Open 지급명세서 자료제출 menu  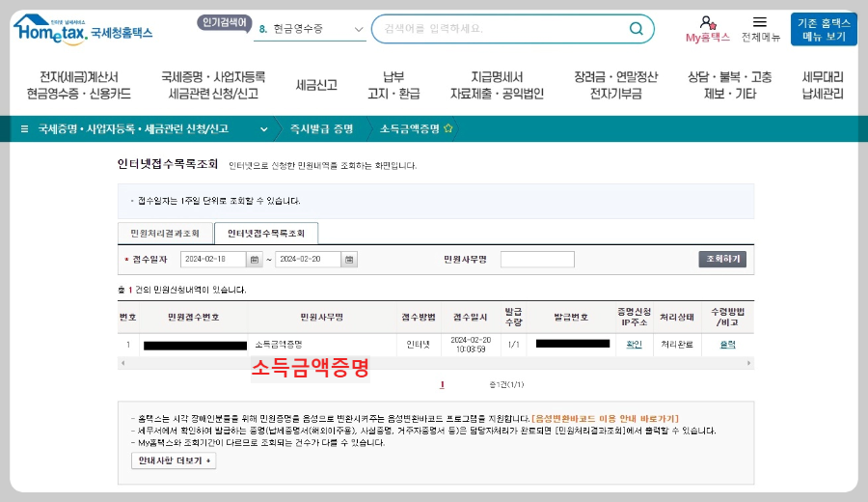click(497, 85)
